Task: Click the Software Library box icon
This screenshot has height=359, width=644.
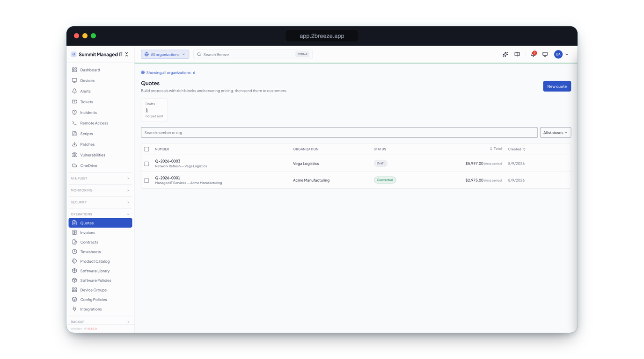Action: coord(74,271)
